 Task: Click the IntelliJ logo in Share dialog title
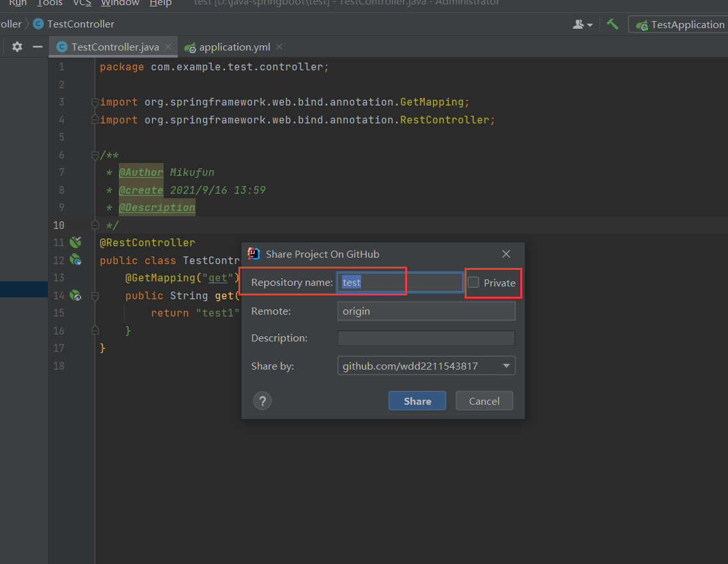point(254,254)
